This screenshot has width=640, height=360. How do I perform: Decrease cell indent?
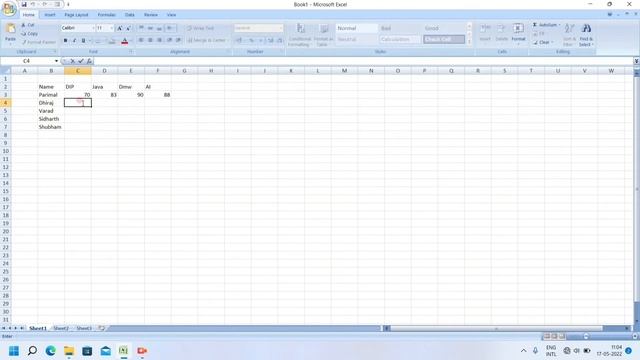169,40
